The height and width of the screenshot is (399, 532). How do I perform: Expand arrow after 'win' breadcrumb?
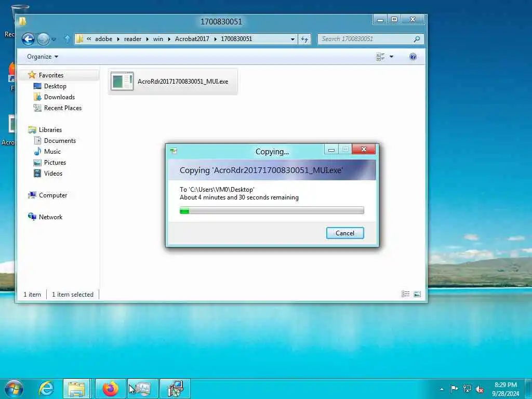169,39
